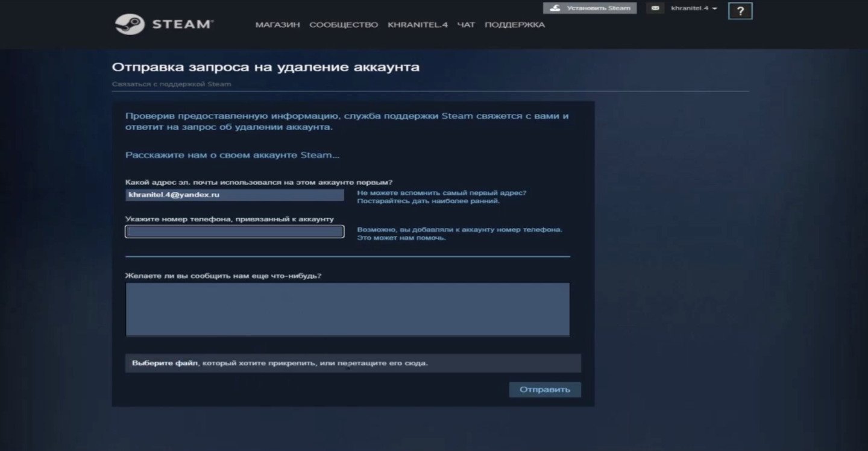Open the СООБЩЕСТВО menu
The width and height of the screenshot is (868, 451).
(344, 25)
